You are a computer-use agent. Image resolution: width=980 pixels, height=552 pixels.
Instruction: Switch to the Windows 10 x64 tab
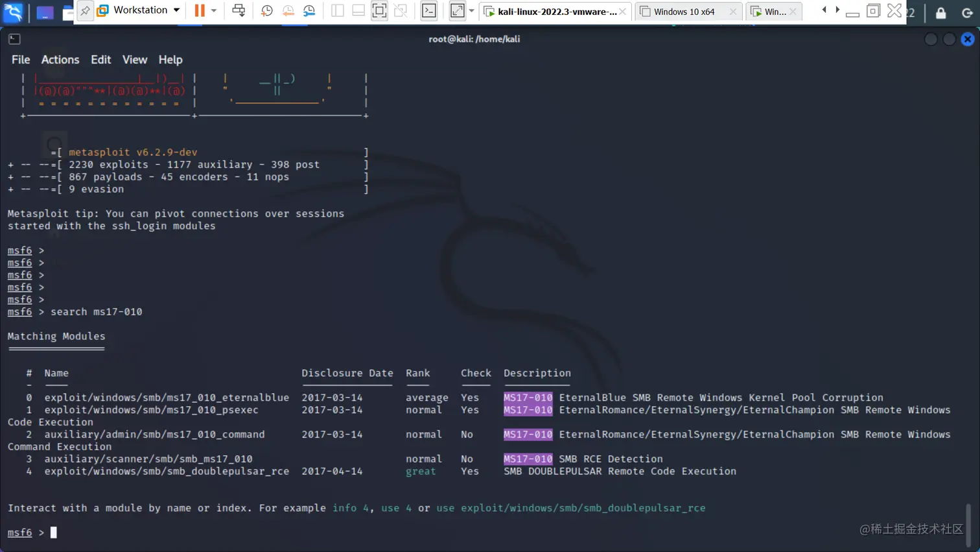pos(684,12)
